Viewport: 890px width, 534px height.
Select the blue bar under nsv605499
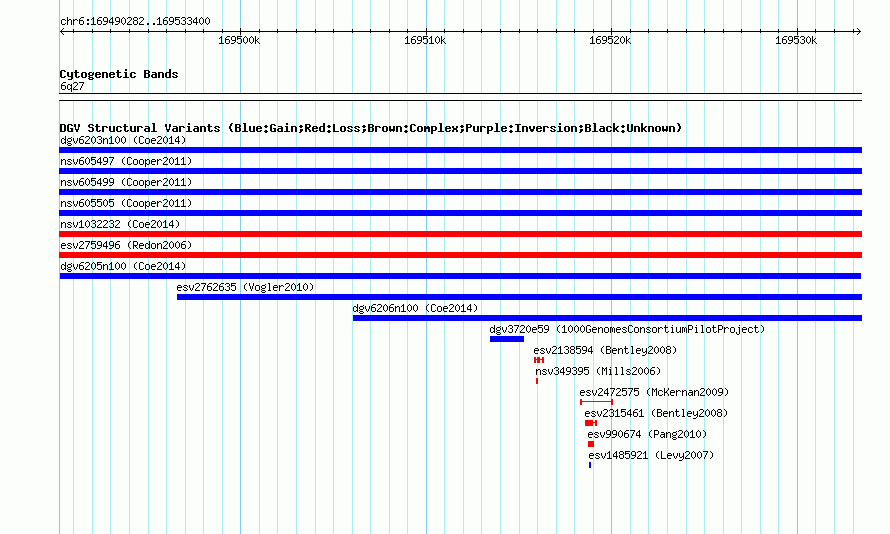(460, 192)
